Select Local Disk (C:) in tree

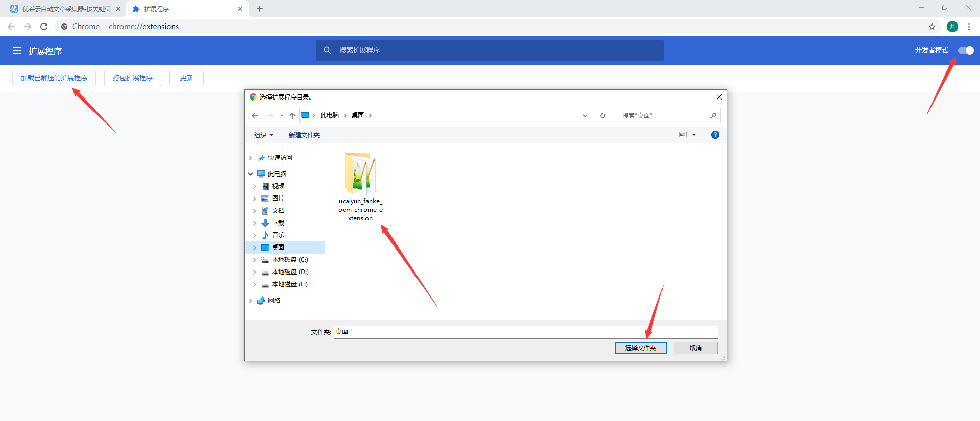pos(289,260)
